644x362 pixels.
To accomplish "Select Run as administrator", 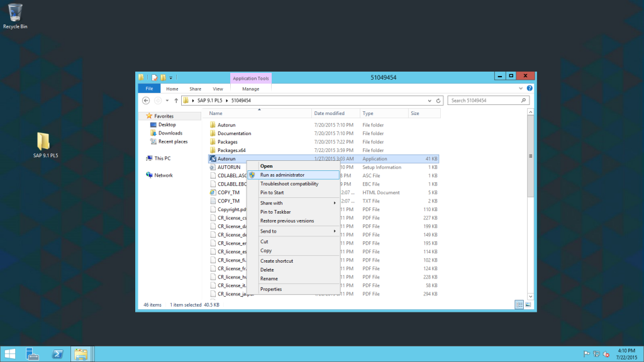I will click(294, 175).
